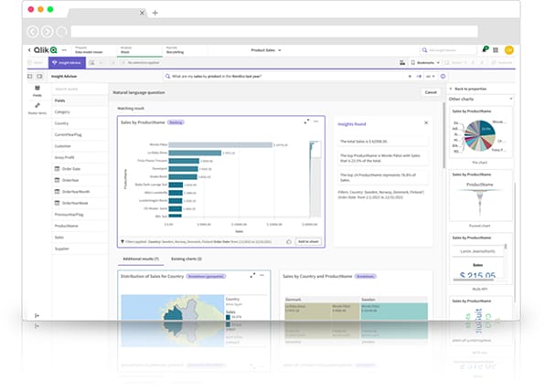Go back using arrow beside Qlik logo
This screenshot has width=545, height=392.
pyautogui.click(x=29, y=50)
